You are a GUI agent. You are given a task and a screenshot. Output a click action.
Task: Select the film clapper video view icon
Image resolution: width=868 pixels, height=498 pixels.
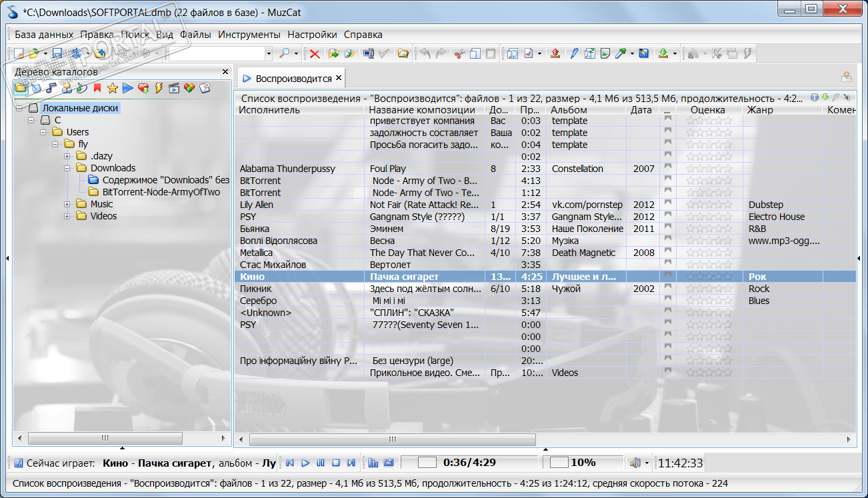click(x=174, y=87)
